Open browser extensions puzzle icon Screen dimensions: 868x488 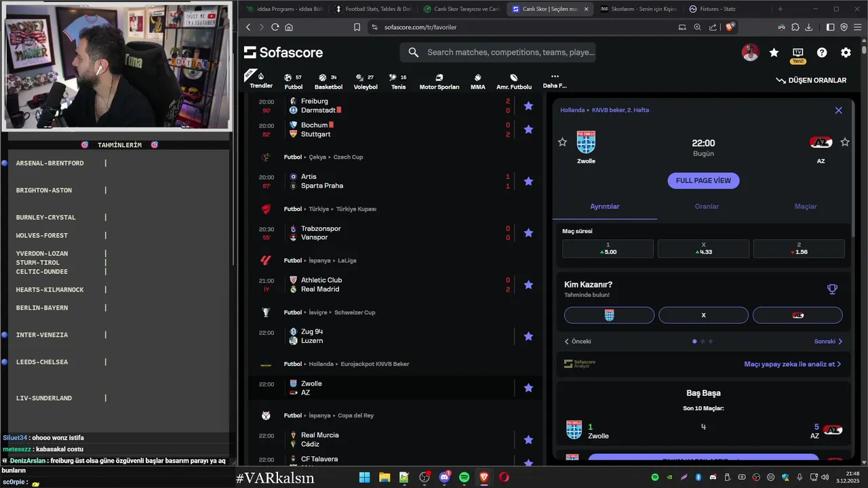point(795,27)
